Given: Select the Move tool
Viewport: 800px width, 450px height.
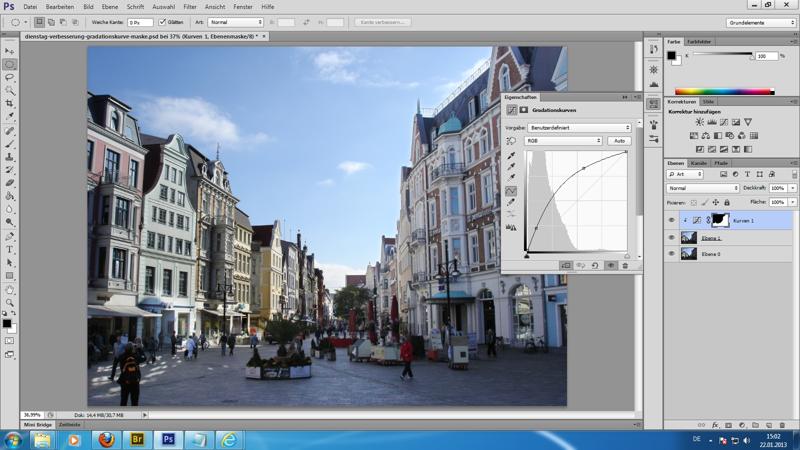Looking at the screenshot, I should [x=10, y=50].
